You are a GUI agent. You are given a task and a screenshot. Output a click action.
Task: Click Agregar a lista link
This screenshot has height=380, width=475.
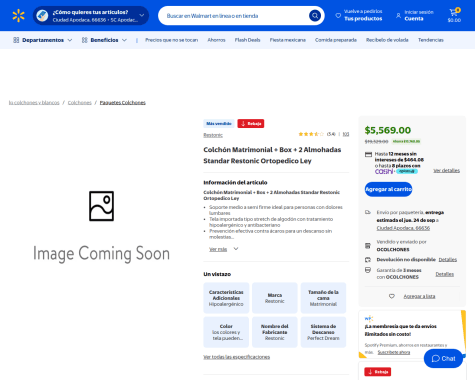pos(419,296)
